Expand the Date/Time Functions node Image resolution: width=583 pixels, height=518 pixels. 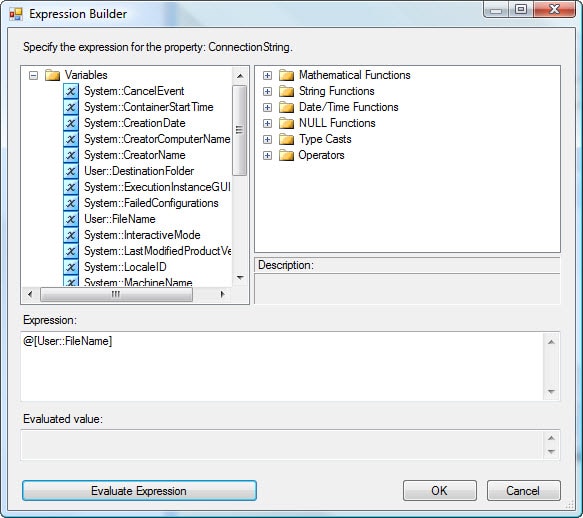pyautogui.click(x=267, y=107)
